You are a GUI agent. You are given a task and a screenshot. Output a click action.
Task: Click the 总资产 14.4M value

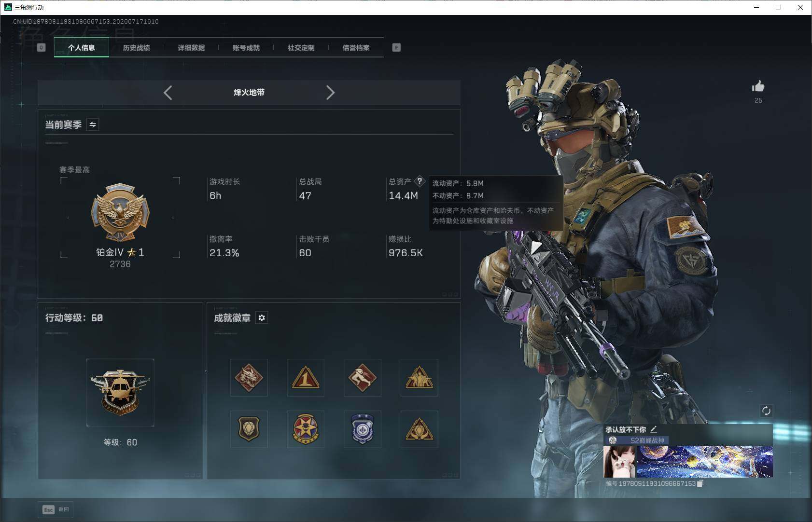404,196
